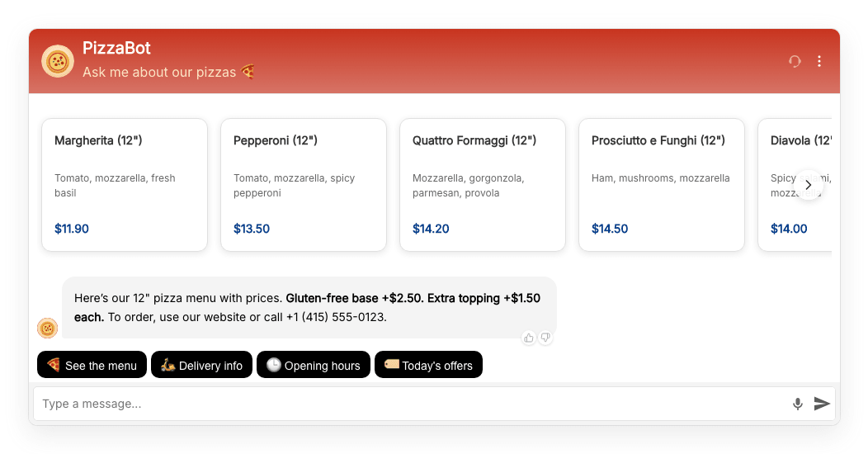Viewport: 868px width, 454px height.
Task: Tap the Opening hours quick reply
Action: [x=314, y=365]
